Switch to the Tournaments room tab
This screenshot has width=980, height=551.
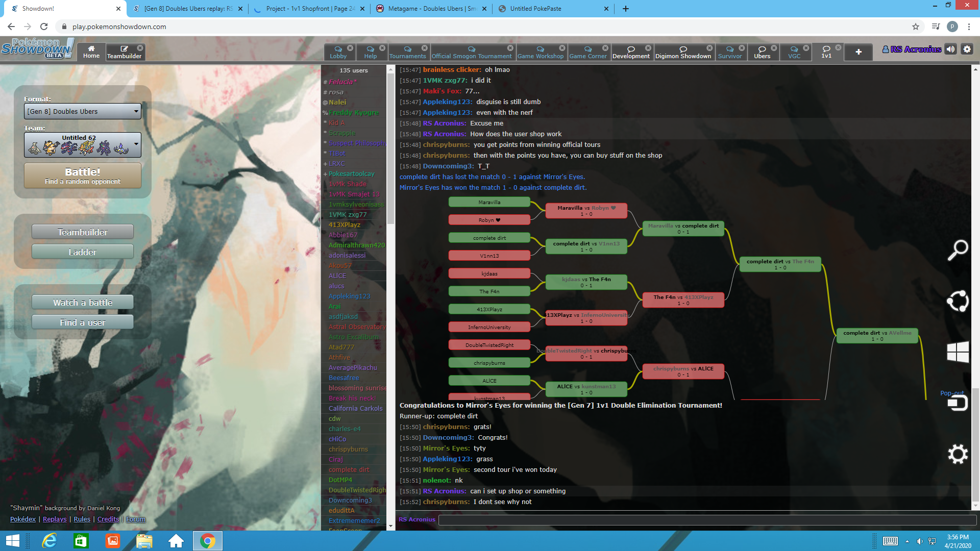407,52
